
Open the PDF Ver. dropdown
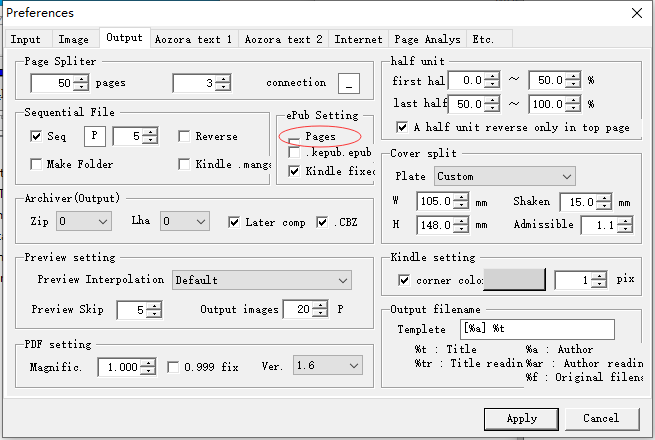coord(328,366)
